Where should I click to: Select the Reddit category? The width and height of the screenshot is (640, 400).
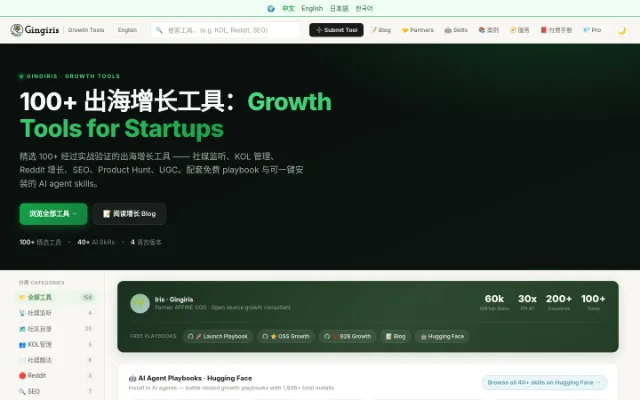56,376
